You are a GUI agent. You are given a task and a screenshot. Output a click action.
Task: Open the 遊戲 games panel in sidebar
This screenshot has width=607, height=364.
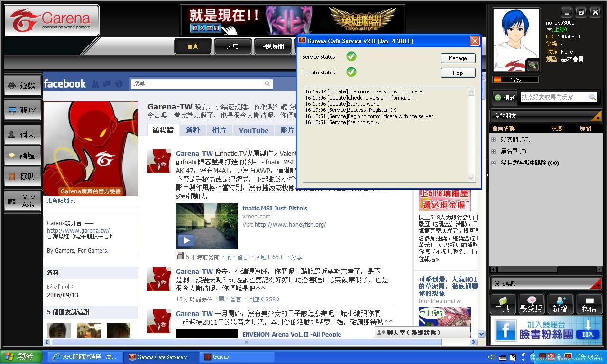(x=22, y=85)
